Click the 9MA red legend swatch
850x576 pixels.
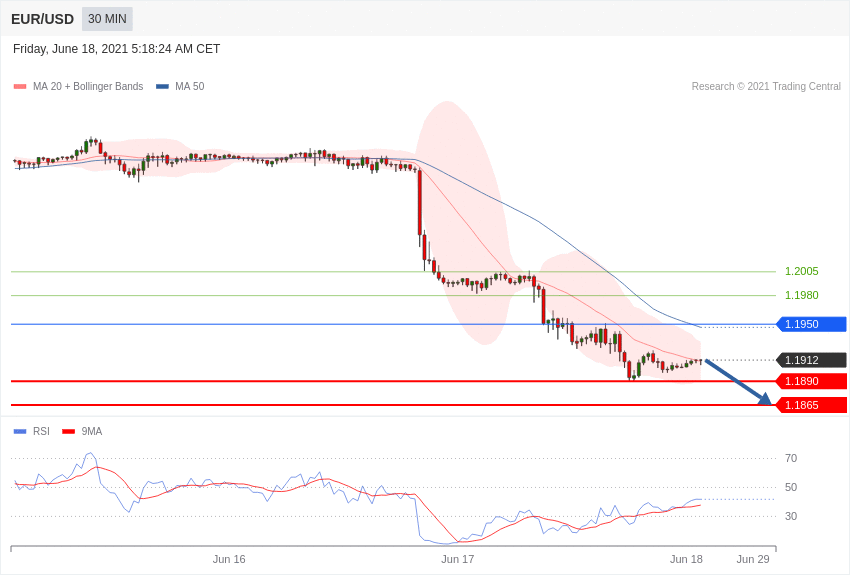pos(68,431)
